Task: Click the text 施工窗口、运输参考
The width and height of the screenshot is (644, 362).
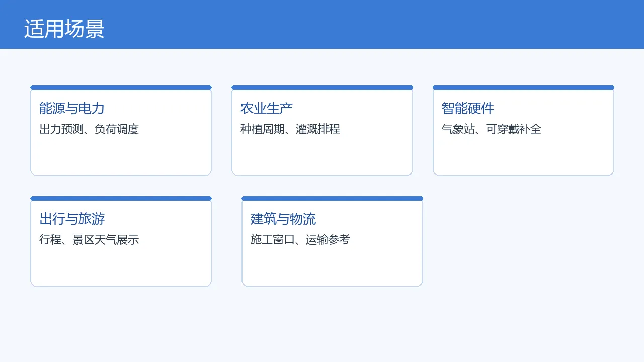Action: point(300,240)
